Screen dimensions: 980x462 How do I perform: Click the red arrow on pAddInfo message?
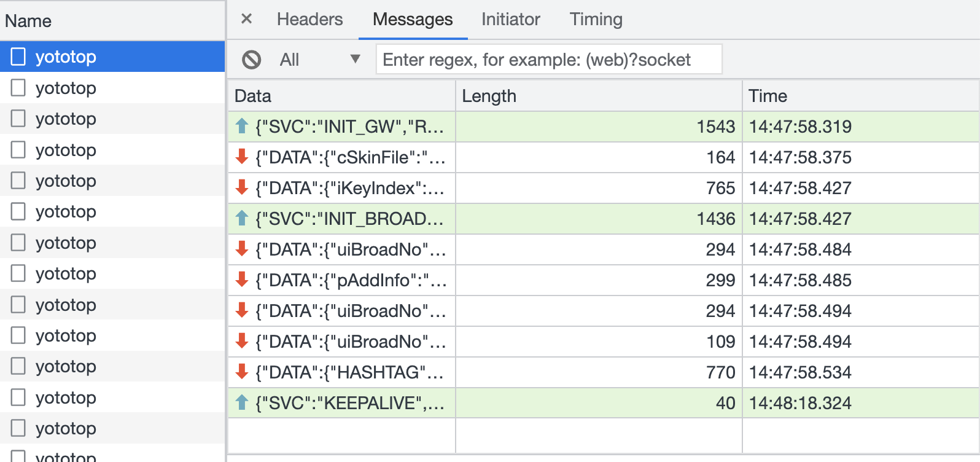[242, 280]
